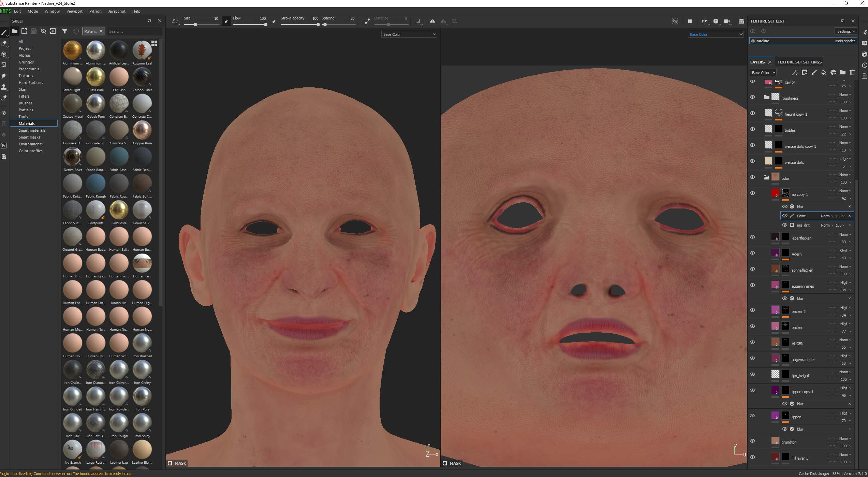Open the Layers channel Base Color dropdown

coord(763,72)
